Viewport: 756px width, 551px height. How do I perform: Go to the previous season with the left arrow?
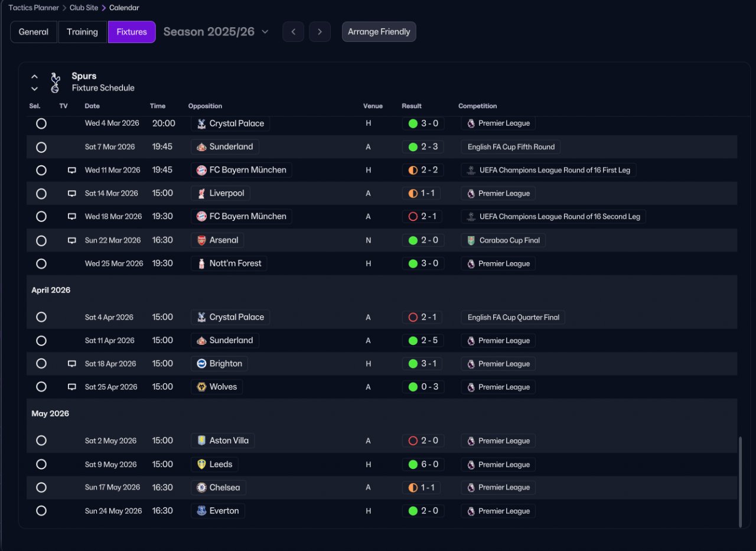pos(294,32)
